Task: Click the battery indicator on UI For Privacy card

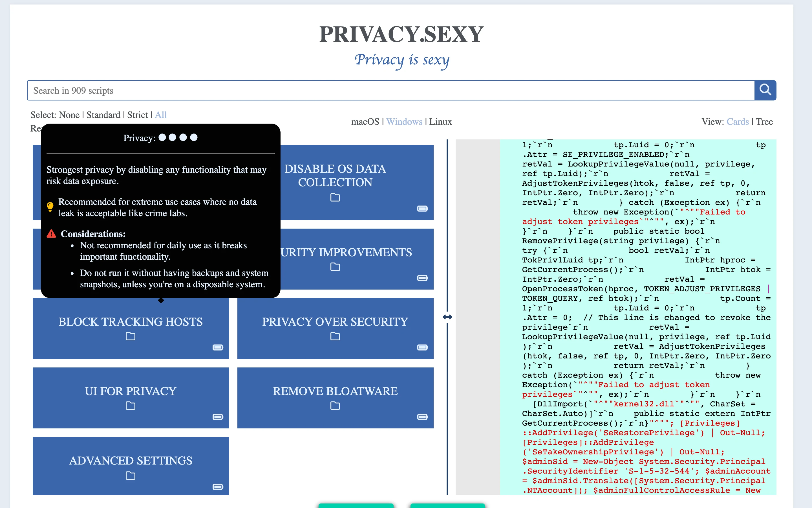Action: [x=218, y=417]
